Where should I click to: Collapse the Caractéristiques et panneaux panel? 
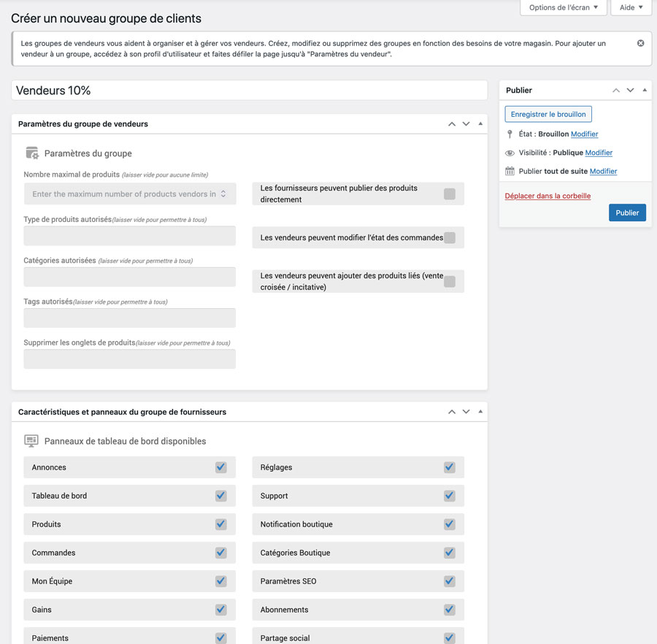480,412
